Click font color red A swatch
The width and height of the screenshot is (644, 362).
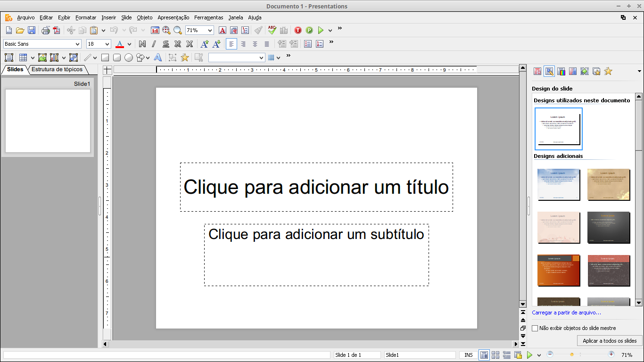(x=120, y=44)
